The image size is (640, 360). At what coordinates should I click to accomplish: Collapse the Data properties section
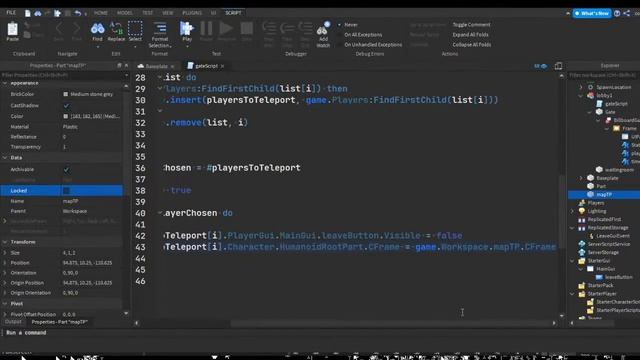click(5, 158)
